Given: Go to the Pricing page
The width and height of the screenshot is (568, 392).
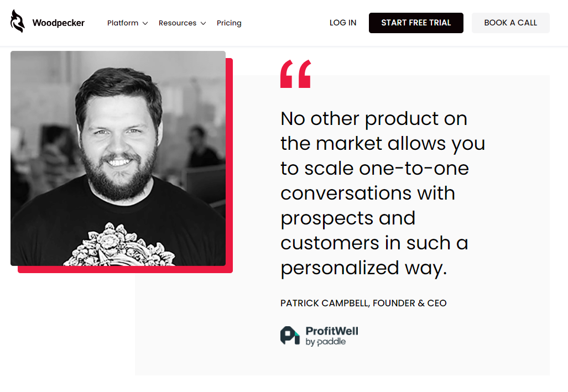Looking at the screenshot, I should tap(229, 23).
